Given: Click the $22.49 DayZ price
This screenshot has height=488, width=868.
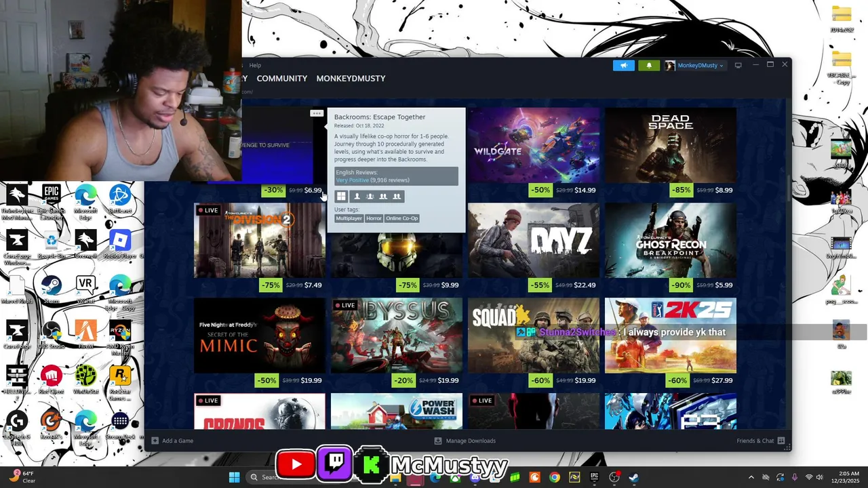Looking at the screenshot, I should [585, 285].
